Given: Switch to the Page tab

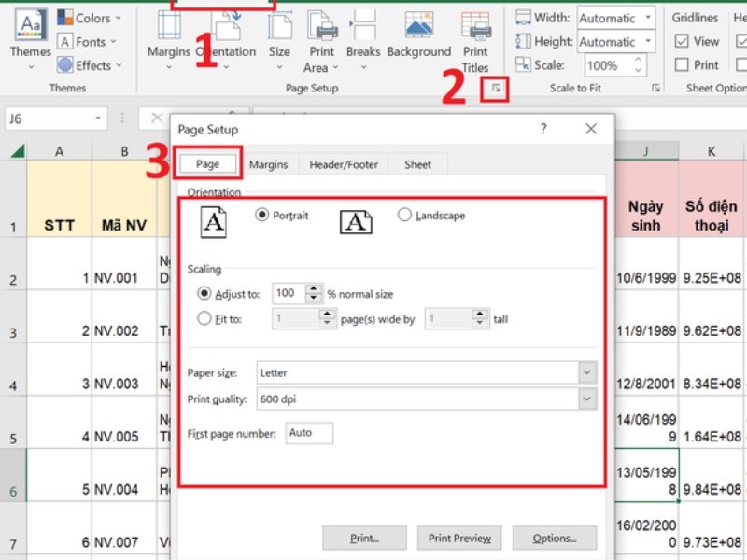Looking at the screenshot, I should pos(207,164).
